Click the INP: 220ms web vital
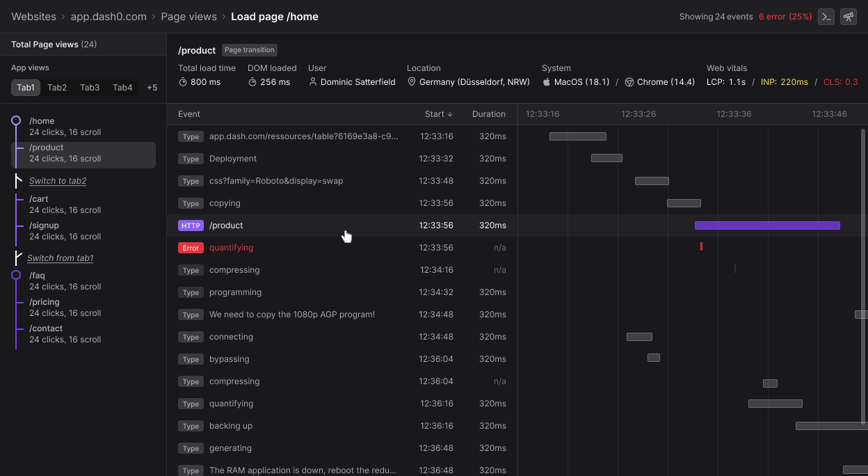Viewport: 868px width, 476px height. point(785,82)
